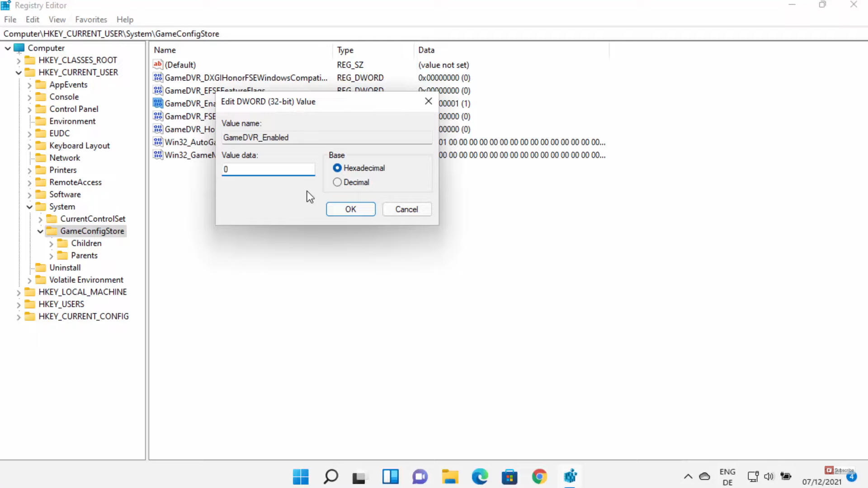Expand the Children subkey
The width and height of the screenshot is (868, 488).
click(51, 244)
